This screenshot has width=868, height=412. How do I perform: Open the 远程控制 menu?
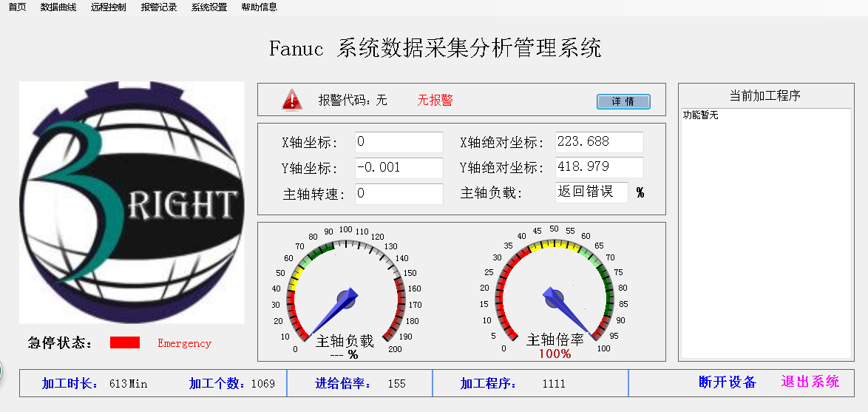108,7
